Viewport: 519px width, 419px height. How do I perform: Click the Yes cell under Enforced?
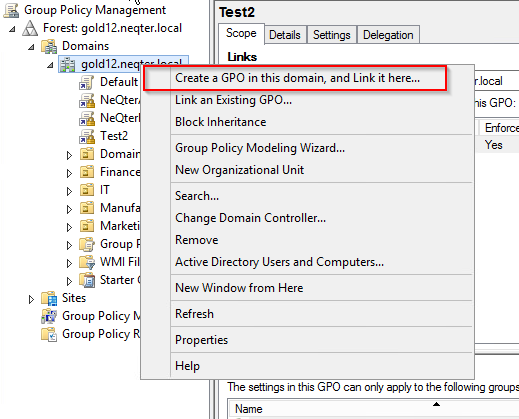[x=494, y=145]
